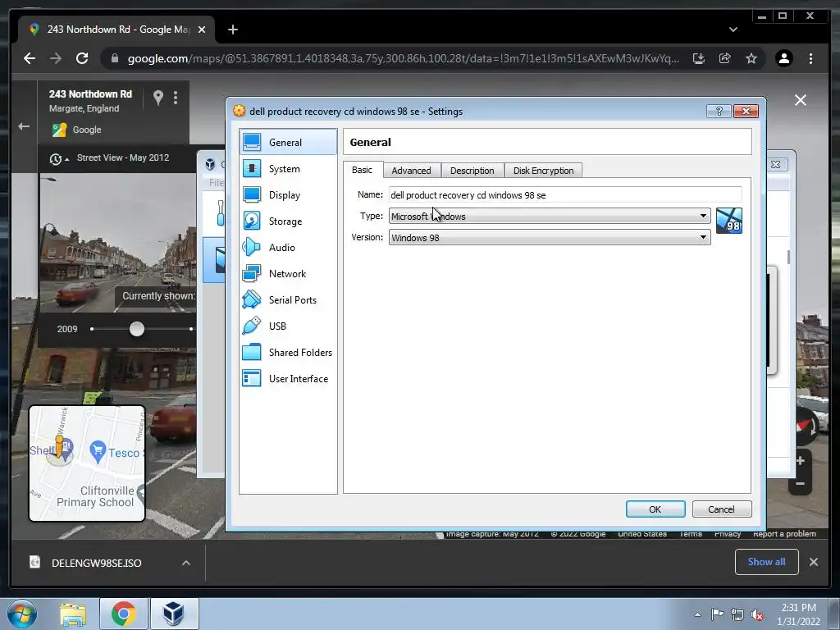The height and width of the screenshot is (630, 840).
Task: Click the Show all downloads button
Action: tap(767, 561)
